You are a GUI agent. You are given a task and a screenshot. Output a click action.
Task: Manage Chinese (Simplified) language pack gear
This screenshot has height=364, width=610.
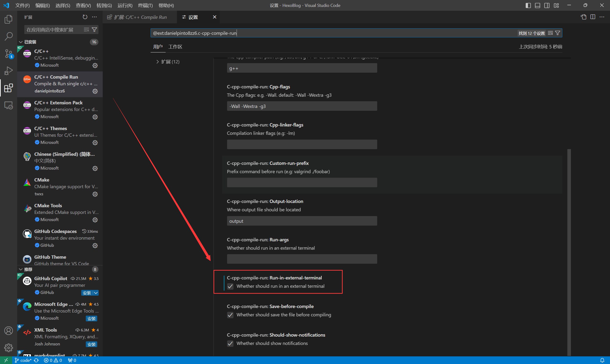coord(95,168)
